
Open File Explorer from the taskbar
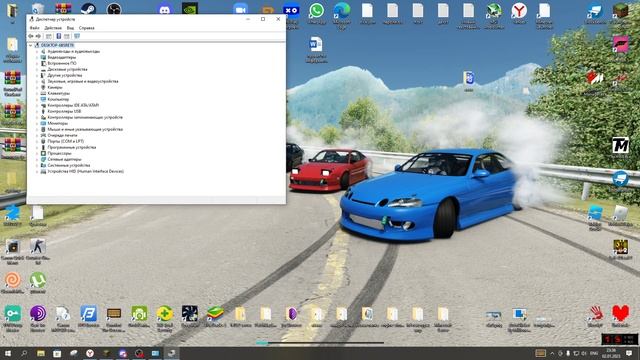tap(41, 353)
